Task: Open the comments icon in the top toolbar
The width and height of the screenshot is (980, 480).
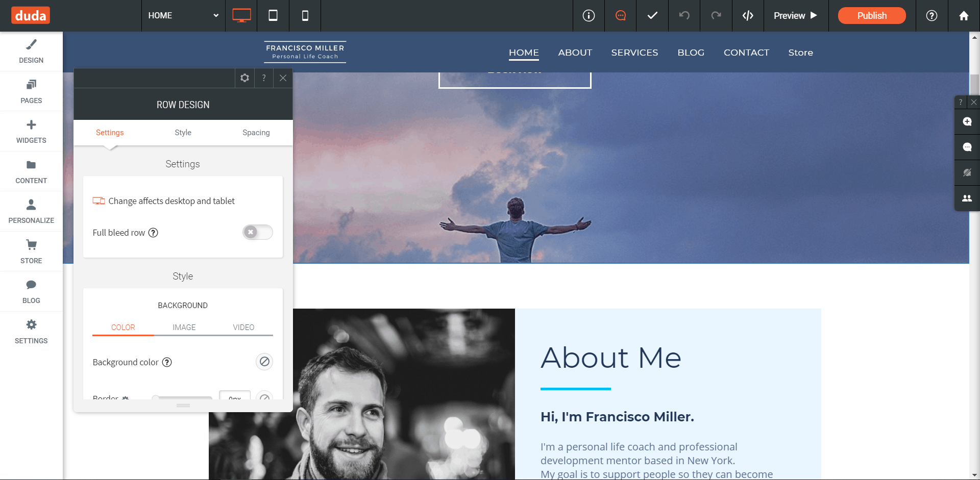Action: (620, 15)
